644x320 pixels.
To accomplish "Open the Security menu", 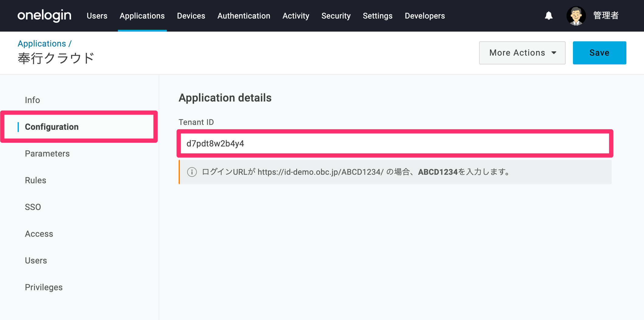I will click(336, 16).
